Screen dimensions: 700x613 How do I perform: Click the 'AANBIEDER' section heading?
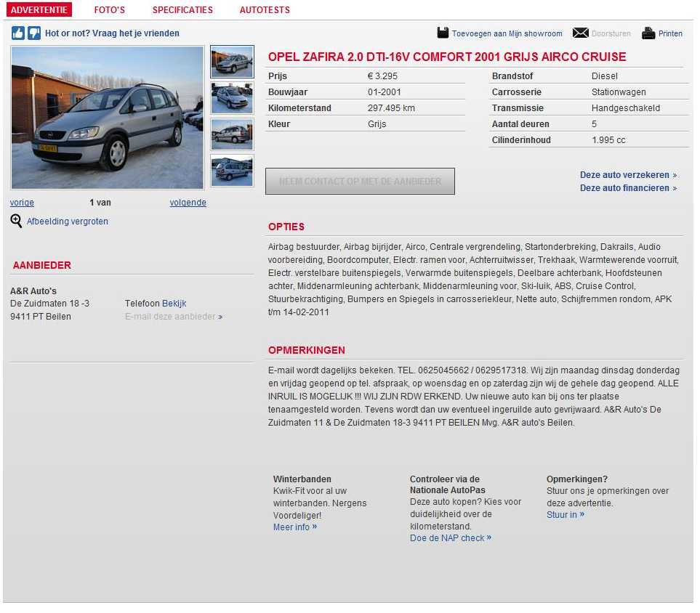click(x=42, y=265)
